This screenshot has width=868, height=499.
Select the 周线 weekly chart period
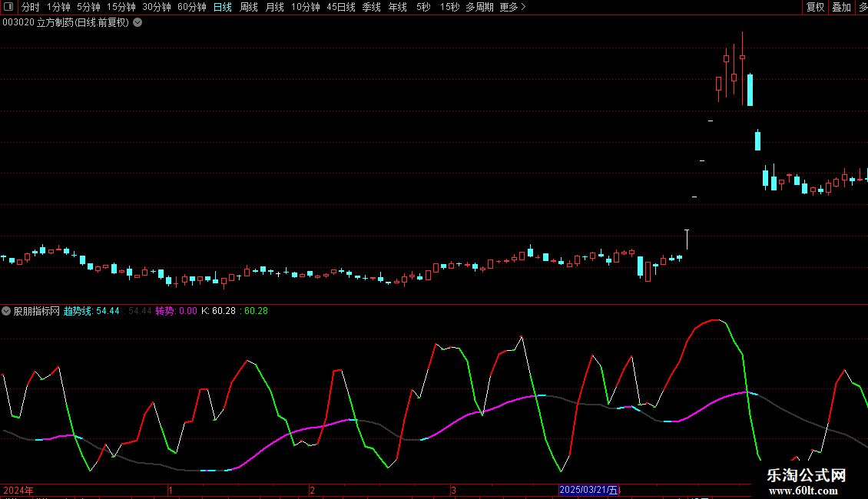(x=249, y=7)
